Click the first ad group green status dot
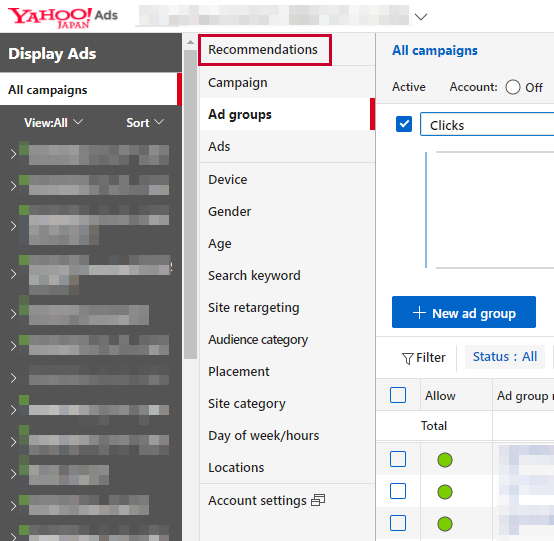The height and width of the screenshot is (541, 554). pyautogui.click(x=445, y=460)
